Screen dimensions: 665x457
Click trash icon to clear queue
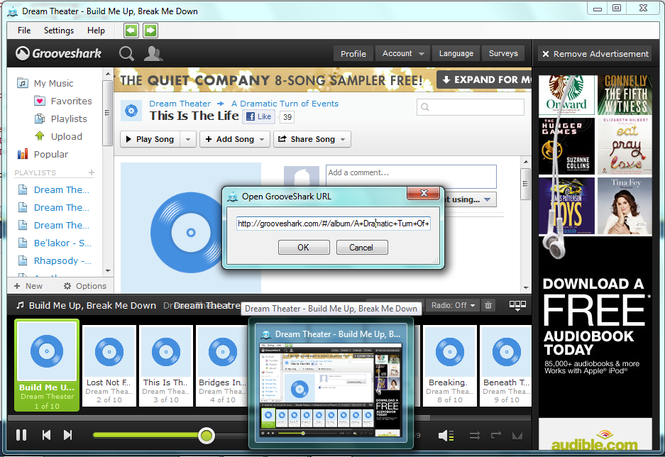click(488, 305)
